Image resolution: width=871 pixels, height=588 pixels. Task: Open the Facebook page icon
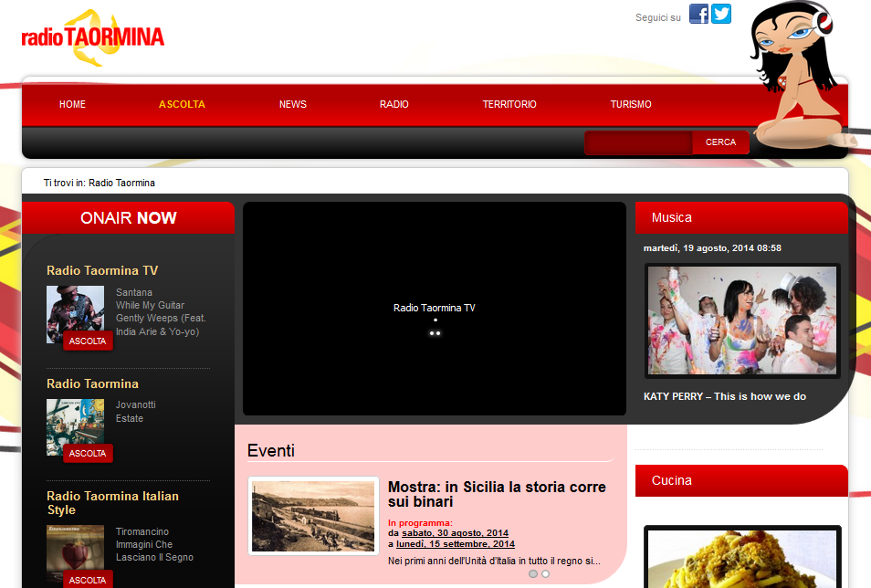click(x=698, y=14)
